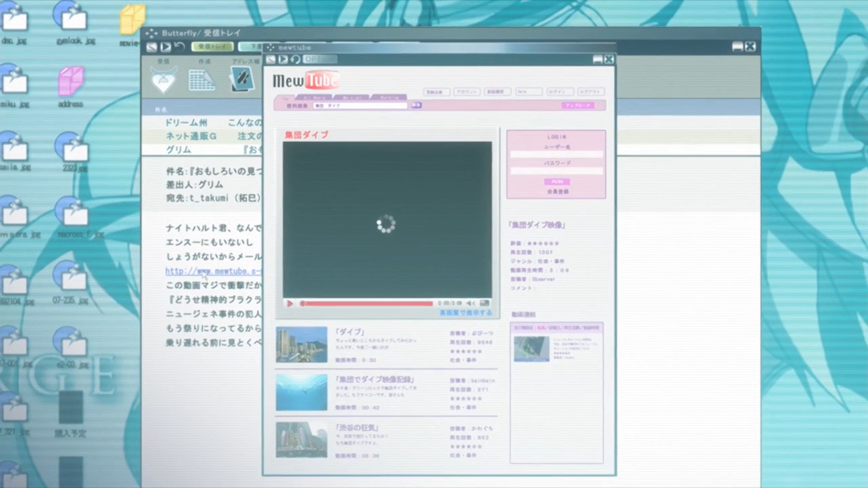Image resolution: width=868 pixels, height=488 pixels.
Task: Select the Top tab on MewTube
Action: click(285, 98)
